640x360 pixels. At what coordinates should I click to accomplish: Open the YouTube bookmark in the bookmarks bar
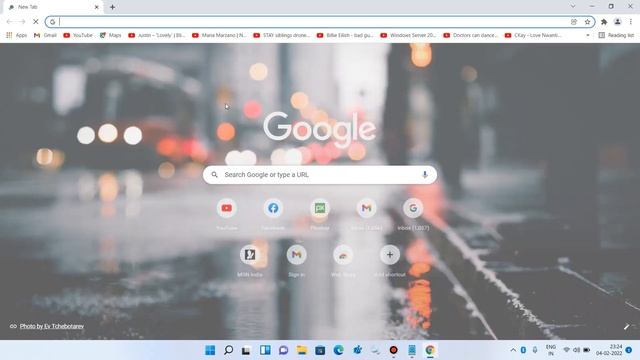(x=78, y=36)
